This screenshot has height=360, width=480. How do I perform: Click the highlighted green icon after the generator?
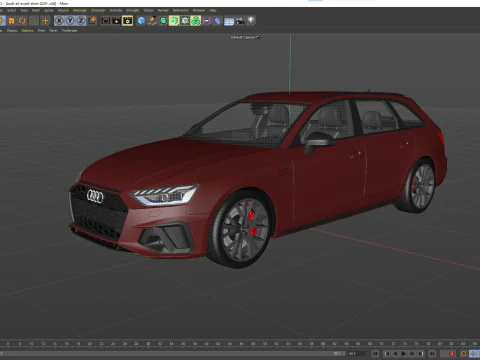pos(174,21)
